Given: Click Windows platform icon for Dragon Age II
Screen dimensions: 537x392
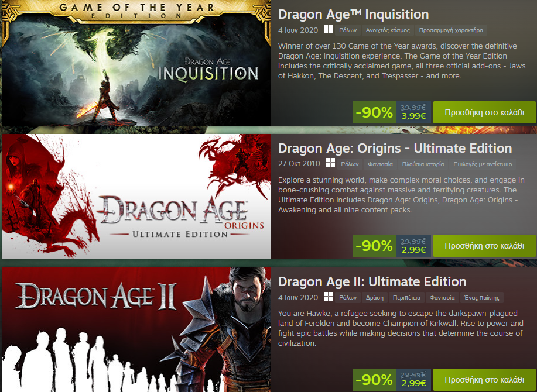Looking at the screenshot, I should (328, 297).
